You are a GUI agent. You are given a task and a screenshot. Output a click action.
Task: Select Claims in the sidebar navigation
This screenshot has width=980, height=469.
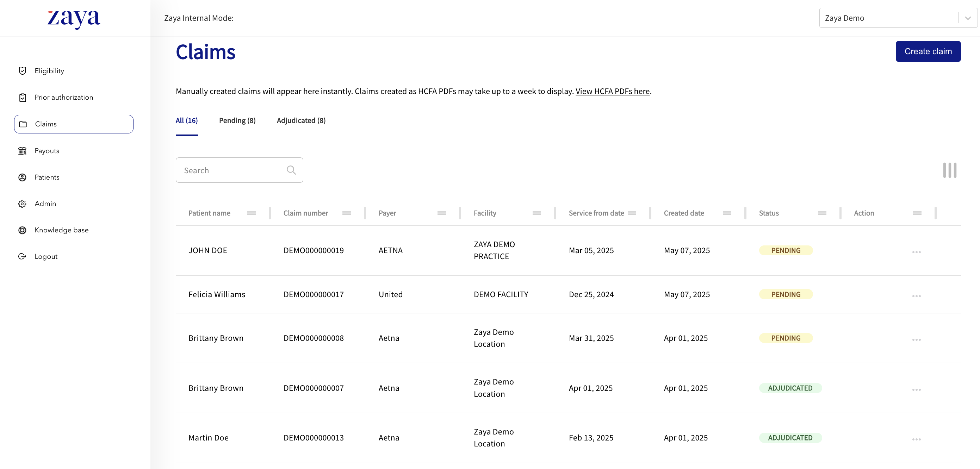tap(73, 124)
